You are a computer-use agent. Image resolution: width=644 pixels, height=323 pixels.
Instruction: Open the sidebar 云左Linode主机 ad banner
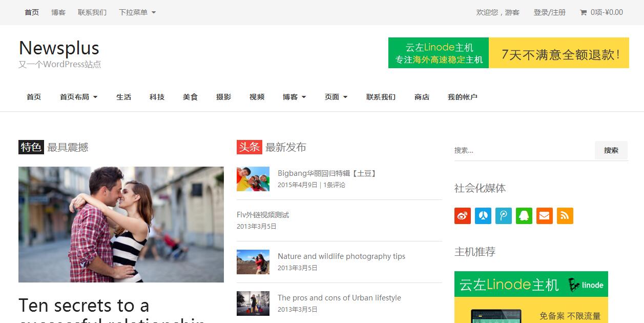click(531, 297)
